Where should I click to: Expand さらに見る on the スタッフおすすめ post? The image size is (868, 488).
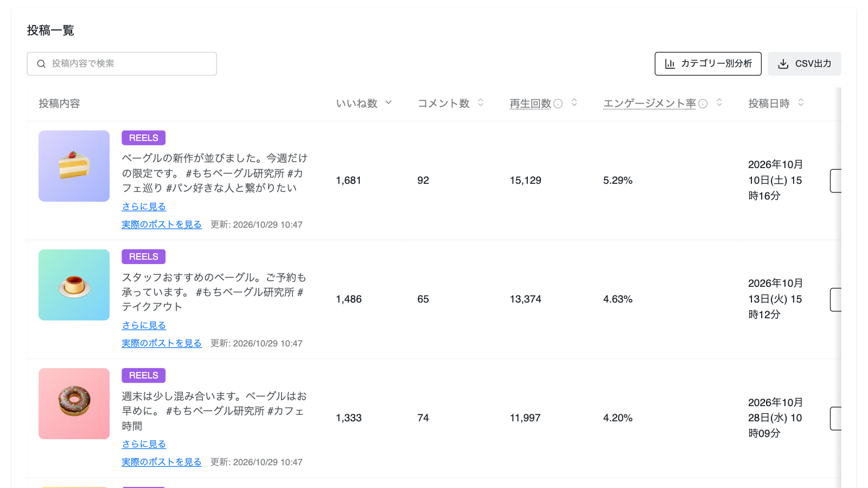tap(144, 325)
